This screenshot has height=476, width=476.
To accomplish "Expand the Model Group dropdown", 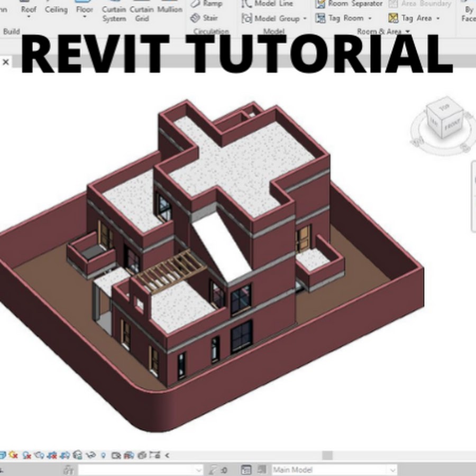I will pos(305,19).
